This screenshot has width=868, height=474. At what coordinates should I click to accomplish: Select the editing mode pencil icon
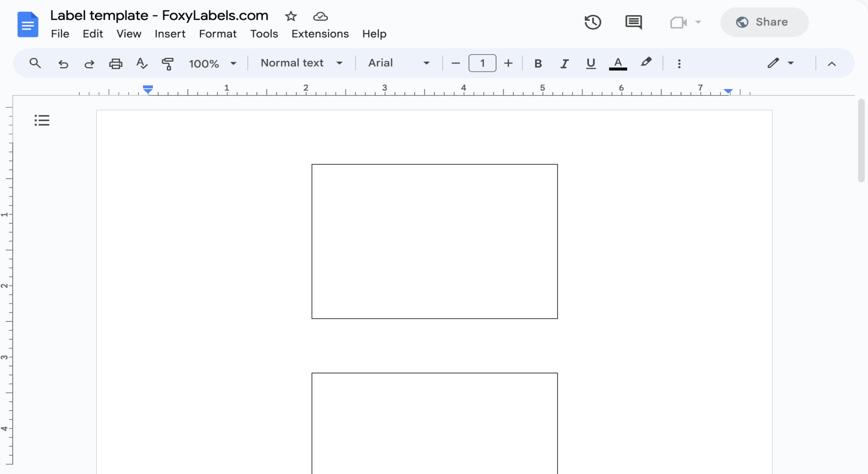click(x=773, y=63)
